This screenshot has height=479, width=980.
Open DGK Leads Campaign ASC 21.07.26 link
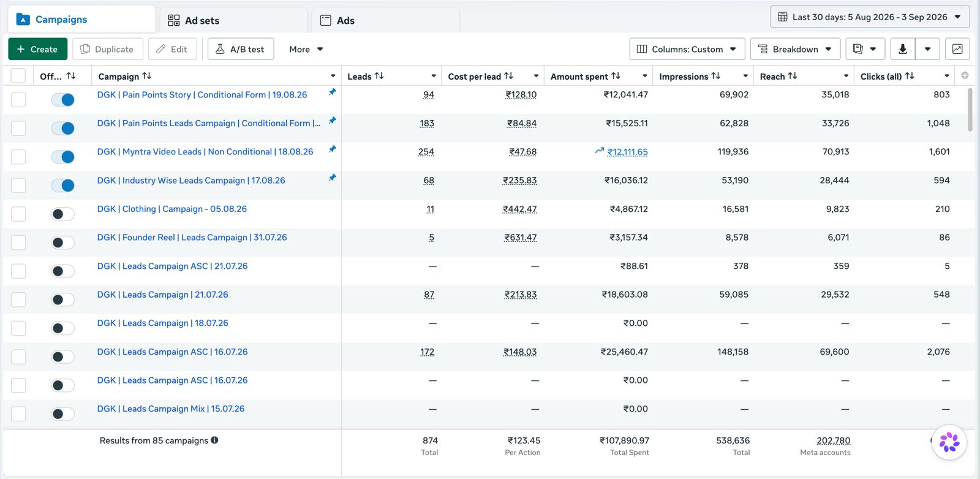(172, 266)
